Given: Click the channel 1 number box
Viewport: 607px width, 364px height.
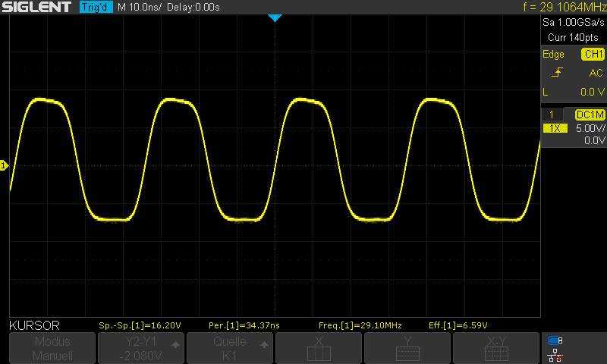Looking at the screenshot, I should pos(552,115).
